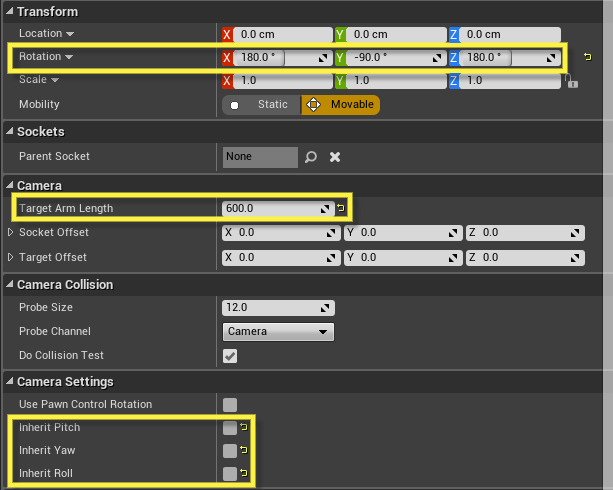Screen dimensions: 613x490
Task: Set Mobility to Movable
Action: pos(341,105)
